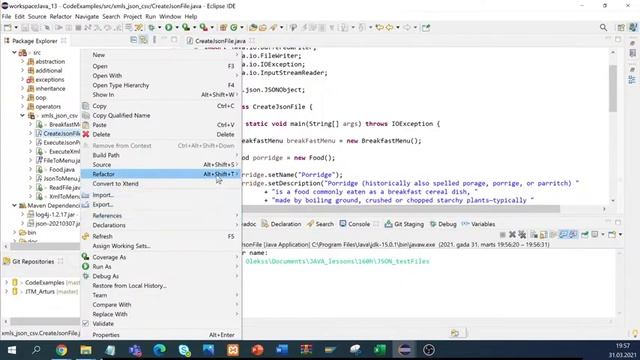Choose Assign Working Sets entry
The height and width of the screenshot is (360, 640).
click(160, 246)
